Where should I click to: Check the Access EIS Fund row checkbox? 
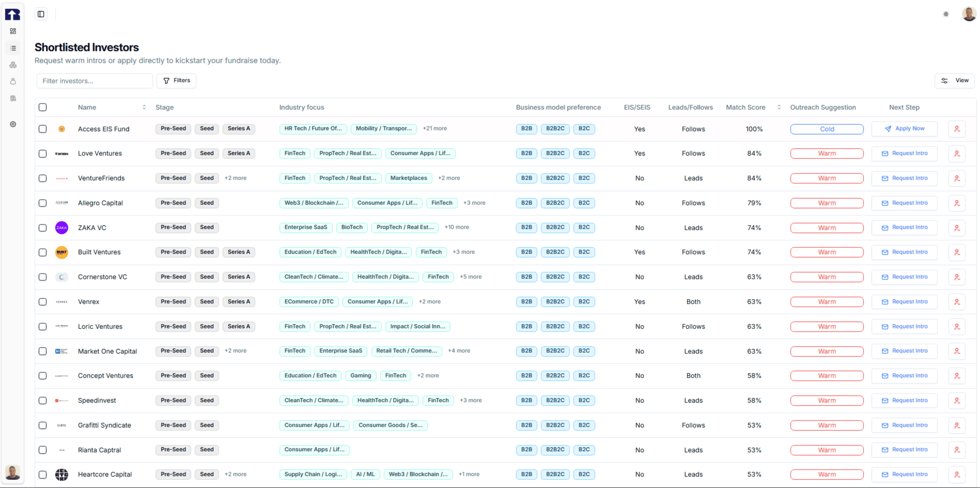coord(43,129)
